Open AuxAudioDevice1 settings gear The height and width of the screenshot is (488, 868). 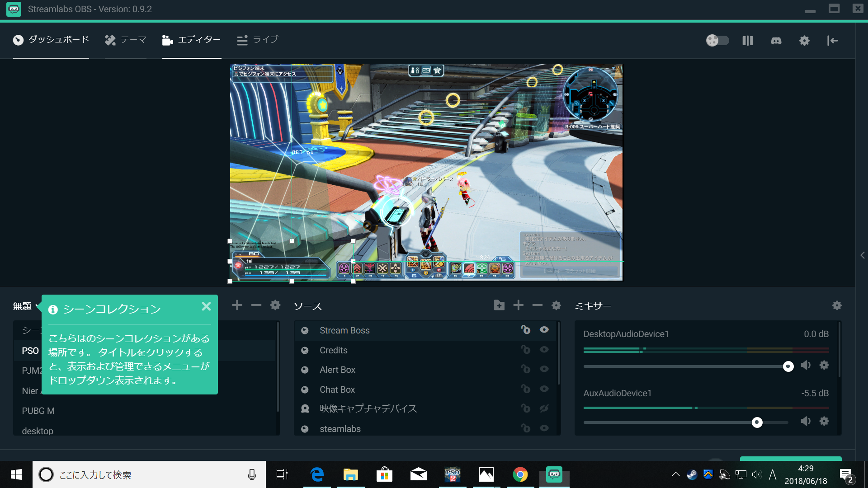(x=824, y=421)
